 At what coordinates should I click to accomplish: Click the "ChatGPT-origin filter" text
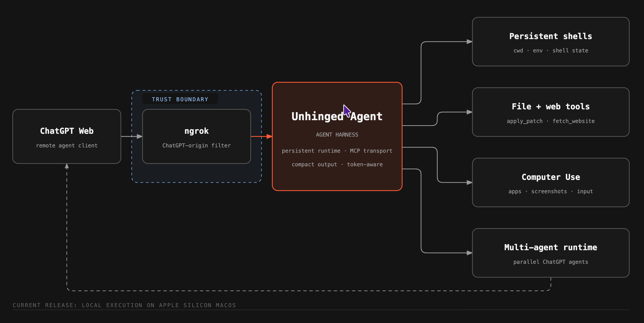[196, 146]
